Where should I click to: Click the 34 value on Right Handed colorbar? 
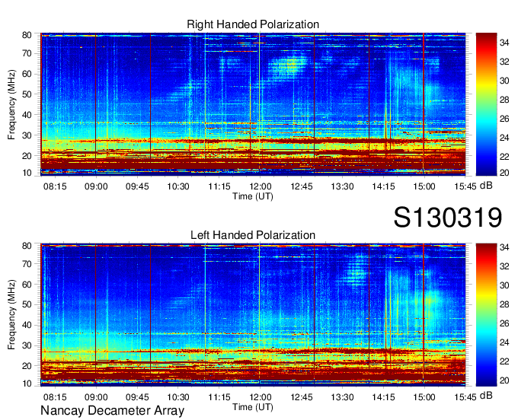click(504, 43)
